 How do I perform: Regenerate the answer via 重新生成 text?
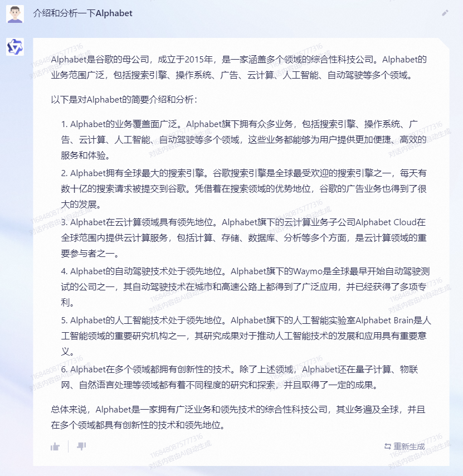409,446
